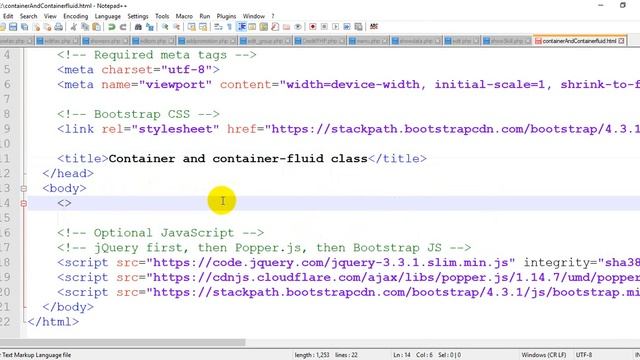This screenshot has height=360, width=640.
Task: Click the horizontal scrollbar thumb
Action: (122, 342)
